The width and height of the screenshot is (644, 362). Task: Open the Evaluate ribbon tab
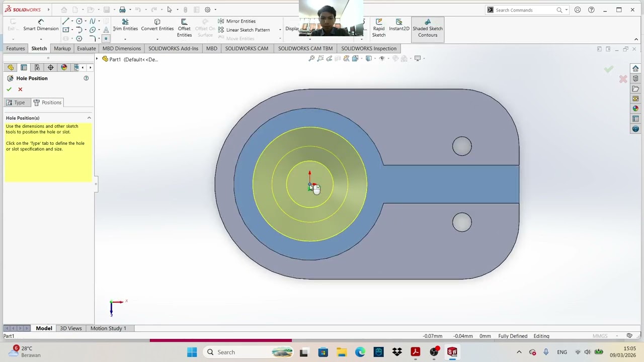tap(86, 49)
